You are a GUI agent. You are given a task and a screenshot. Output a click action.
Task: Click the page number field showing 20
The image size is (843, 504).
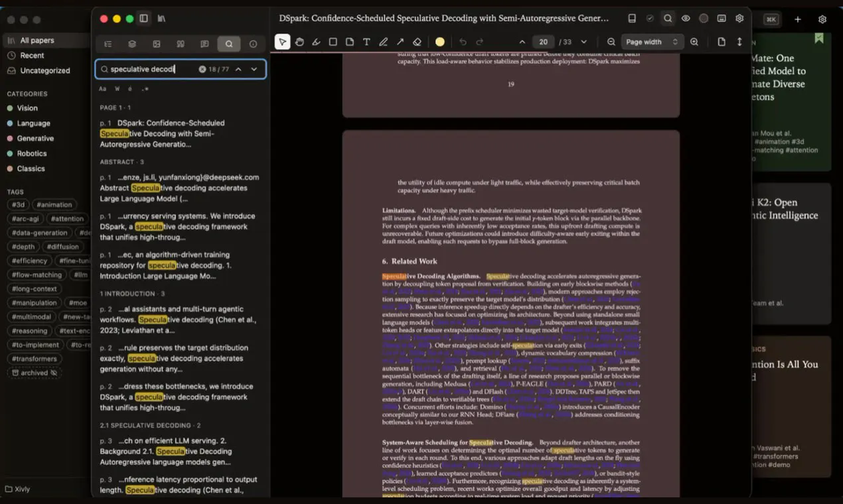(543, 42)
